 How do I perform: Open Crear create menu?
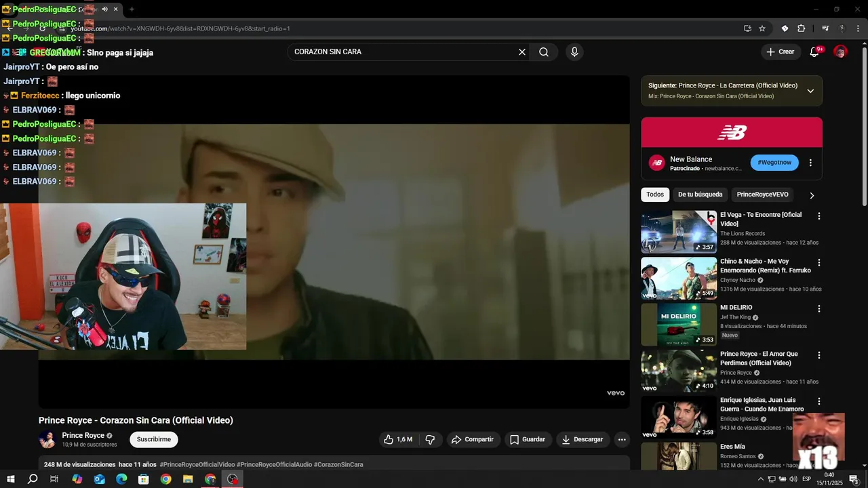point(780,52)
